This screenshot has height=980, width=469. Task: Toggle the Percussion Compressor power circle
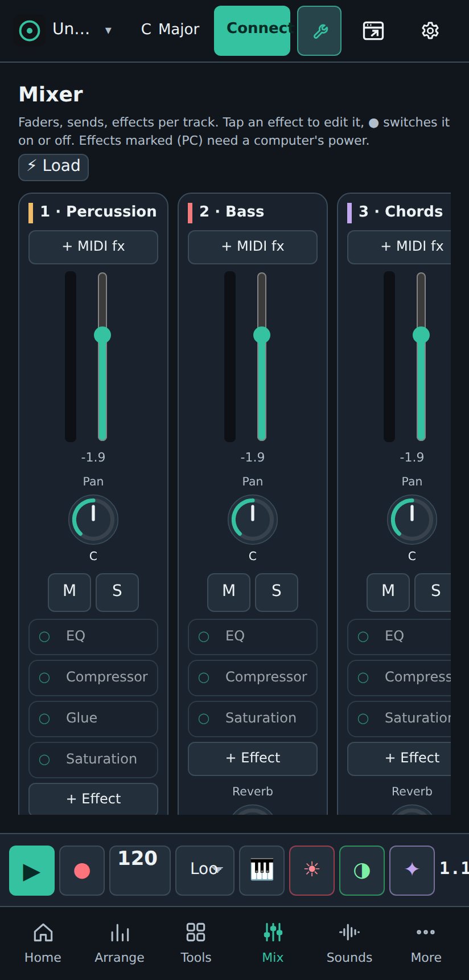pyautogui.click(x=44, y=678)
